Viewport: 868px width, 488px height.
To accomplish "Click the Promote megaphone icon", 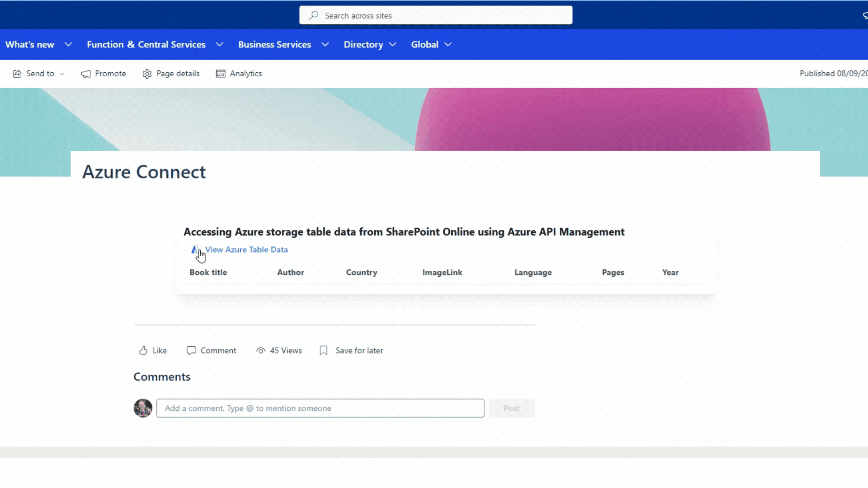I will [86, 74].
